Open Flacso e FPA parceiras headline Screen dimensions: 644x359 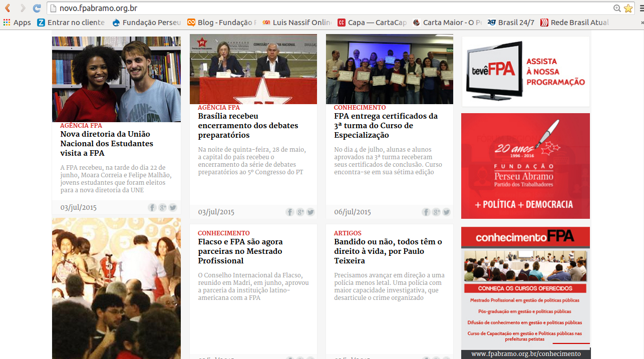[x=240, y=251]
